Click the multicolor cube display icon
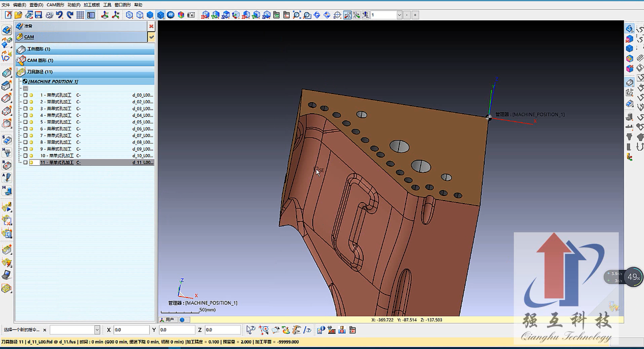Viewport: 644px width, 349px height. (x=181, y=15)
